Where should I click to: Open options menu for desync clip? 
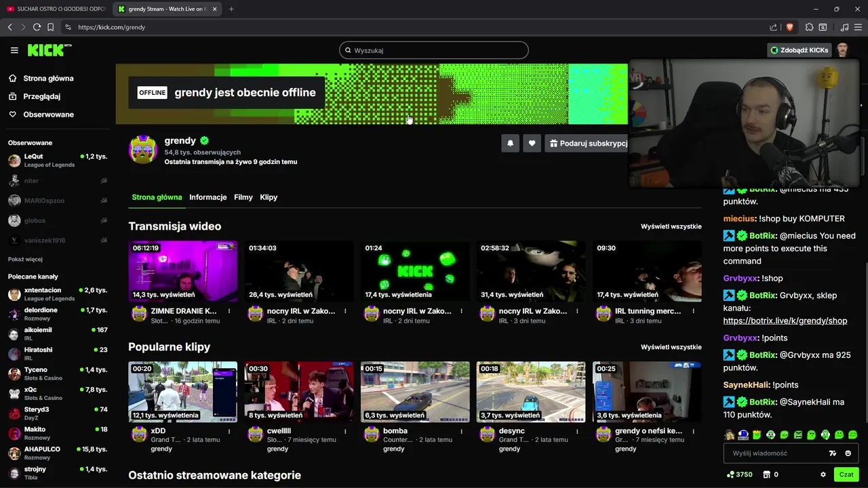pos(577,431)
